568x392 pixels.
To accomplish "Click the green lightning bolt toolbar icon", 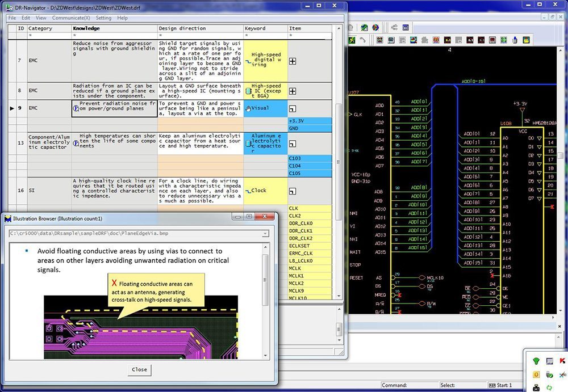I will coord(352,40).
